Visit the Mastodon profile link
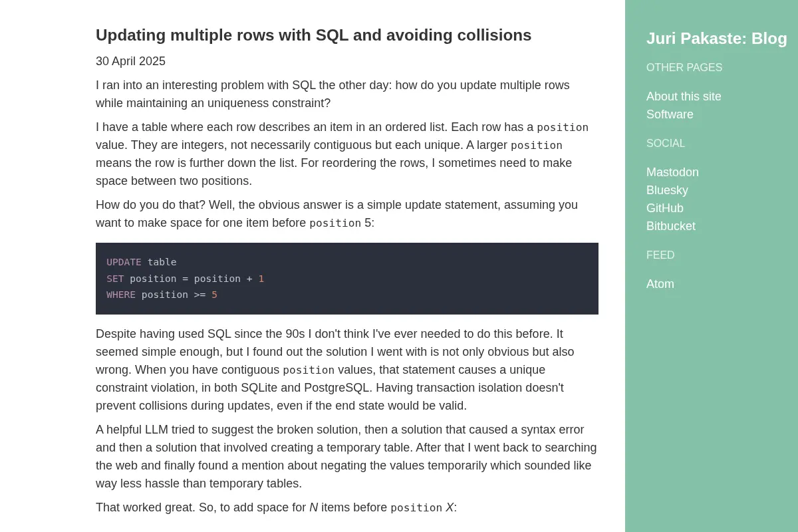Screen dimensions: 798x532 click(672, 172)
